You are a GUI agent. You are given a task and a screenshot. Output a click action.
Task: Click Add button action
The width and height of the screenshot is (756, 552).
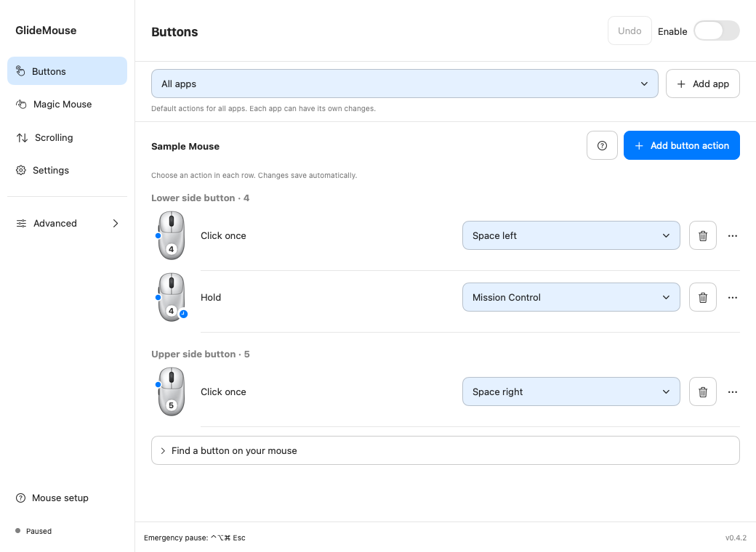pos(681,145)
